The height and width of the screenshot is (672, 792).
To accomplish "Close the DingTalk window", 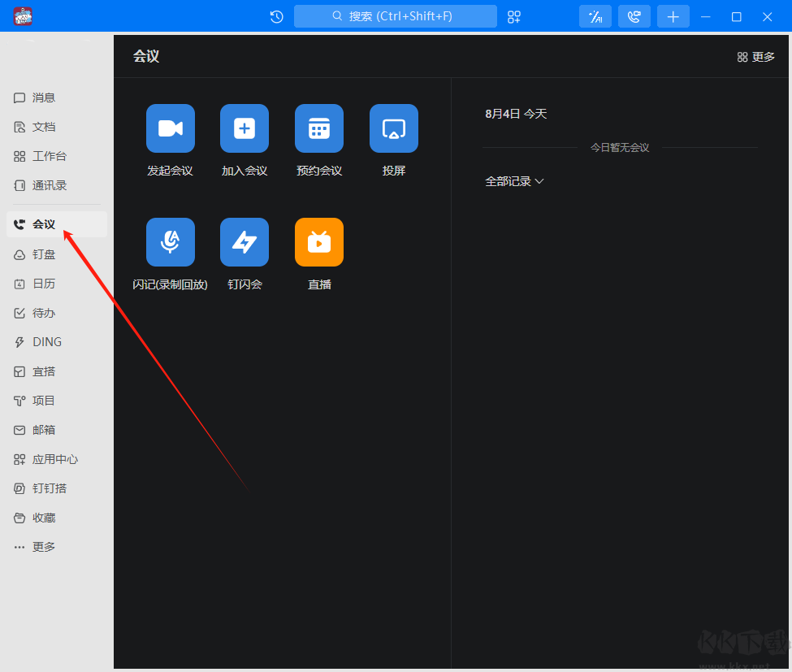I will click(768, 17).
